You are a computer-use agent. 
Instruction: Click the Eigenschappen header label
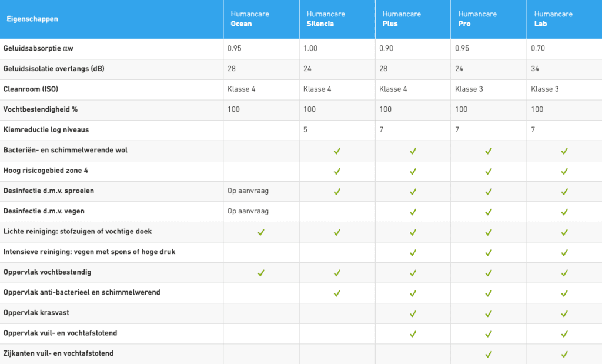(32, 19)
